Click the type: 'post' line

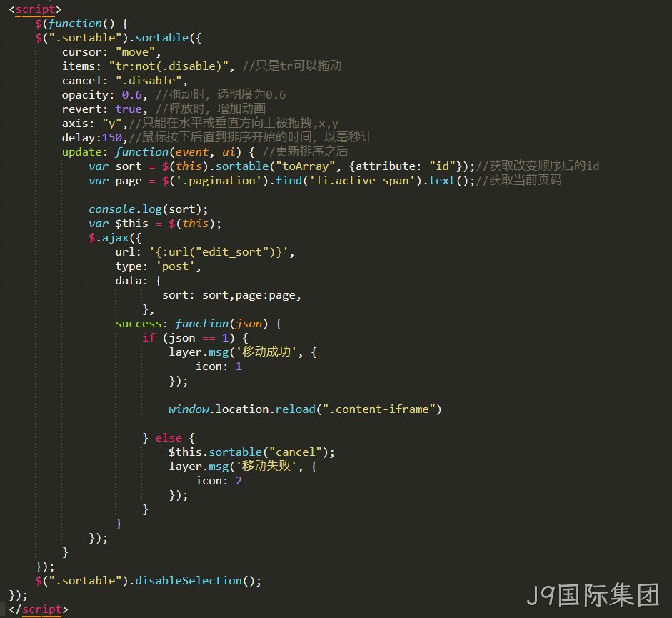tap(158, 266)
